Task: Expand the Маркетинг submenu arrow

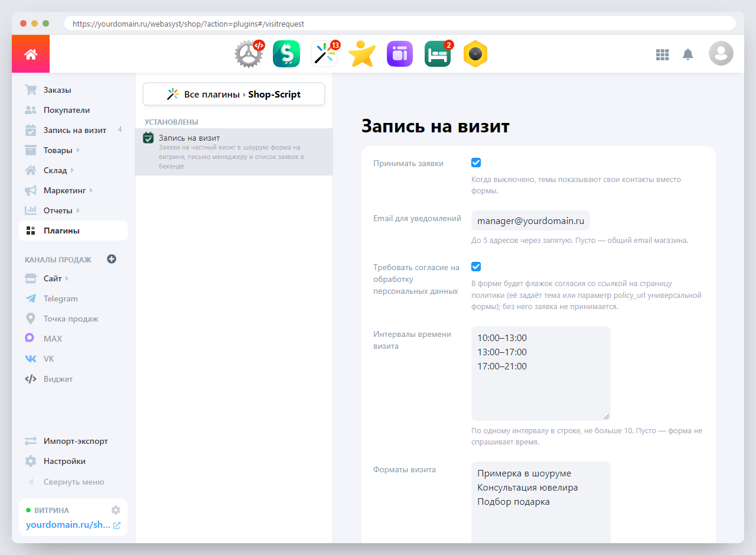Action: pos(91,190)
